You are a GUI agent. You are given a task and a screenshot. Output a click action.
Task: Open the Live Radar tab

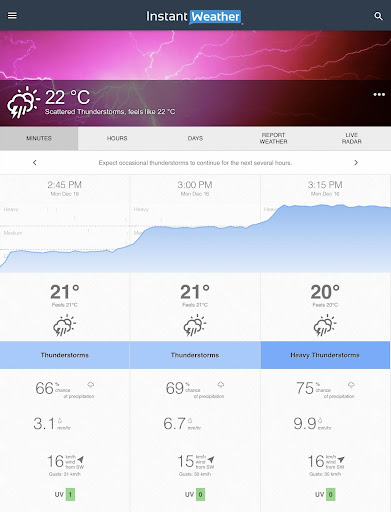pos(352,138)
